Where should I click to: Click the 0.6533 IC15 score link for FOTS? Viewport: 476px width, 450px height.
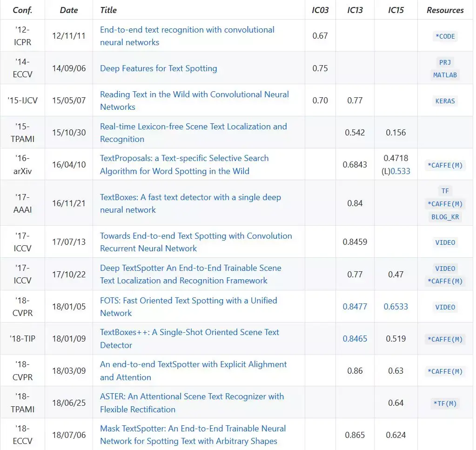(x=396, y=307)
